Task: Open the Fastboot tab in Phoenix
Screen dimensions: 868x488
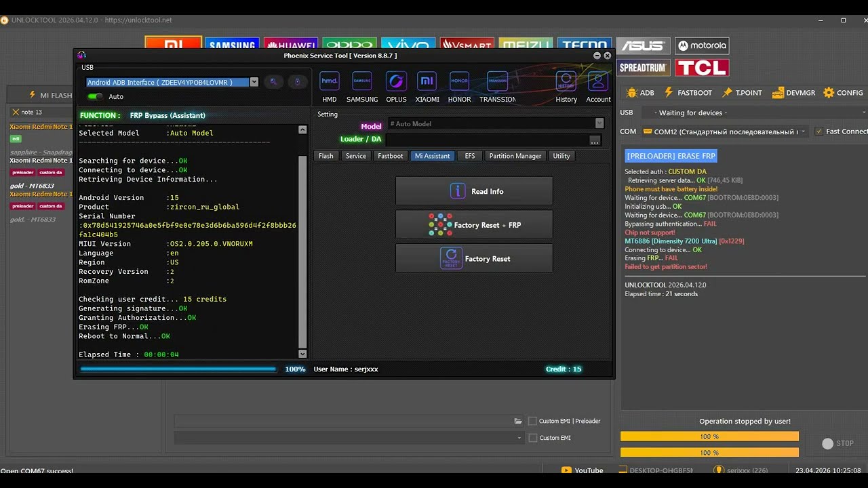Action: coord(391,156)
